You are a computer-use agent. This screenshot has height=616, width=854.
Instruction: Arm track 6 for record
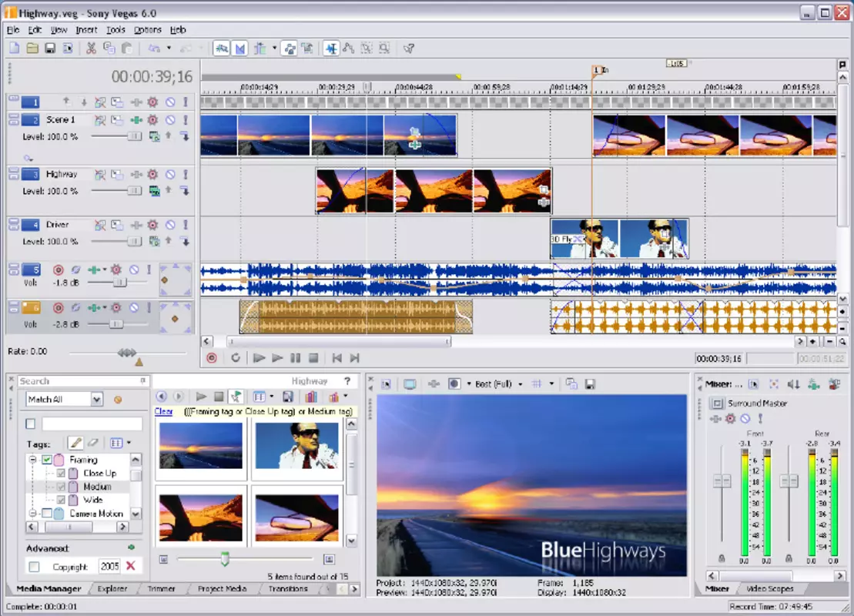coord(59,308)
